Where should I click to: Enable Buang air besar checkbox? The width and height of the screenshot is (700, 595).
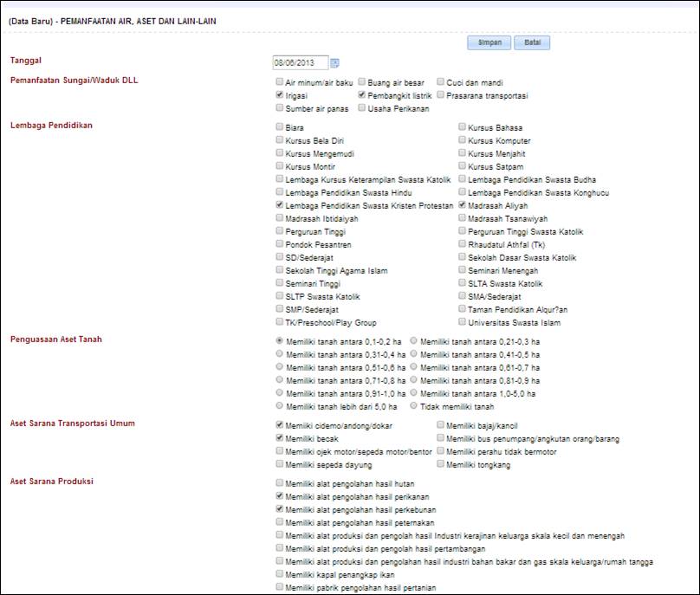361,81
